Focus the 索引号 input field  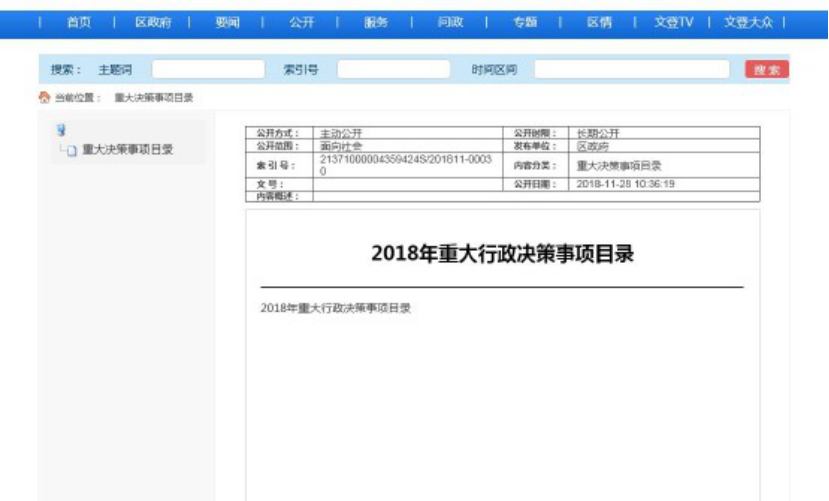[393, 70]
